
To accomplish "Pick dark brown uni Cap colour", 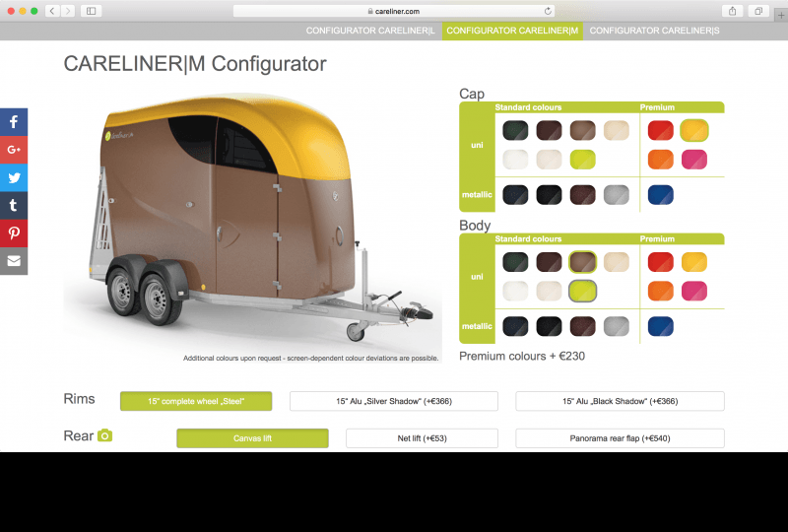I will click(x=549, y=131).
